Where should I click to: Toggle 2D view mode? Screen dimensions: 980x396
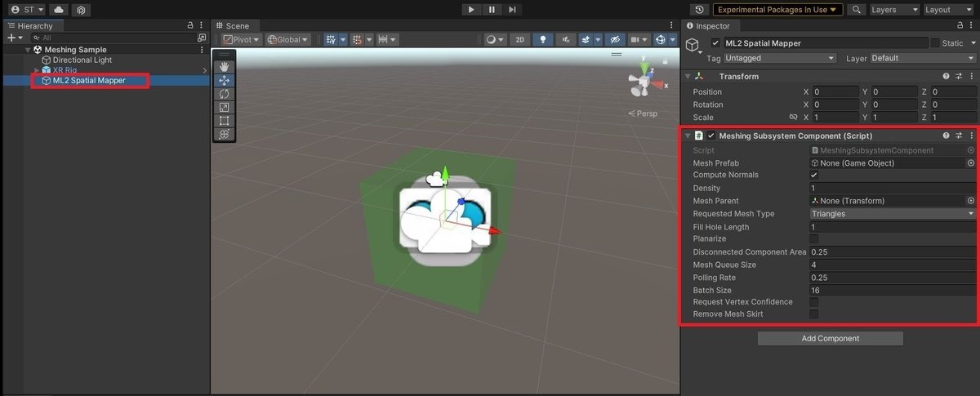519,39
